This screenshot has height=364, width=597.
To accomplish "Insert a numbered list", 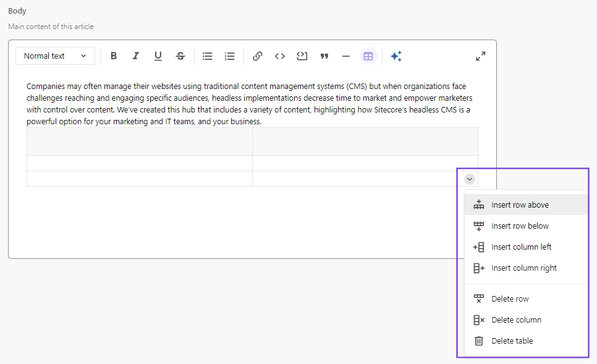I will (x=229, y=56).
